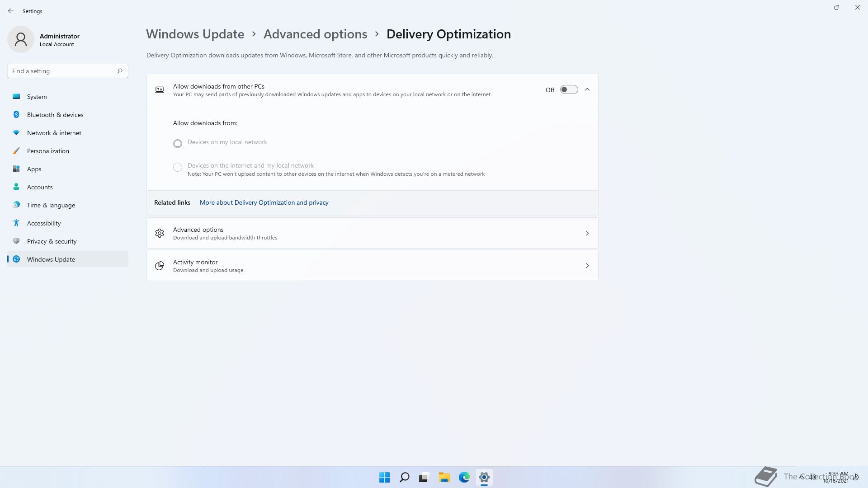Viewport: 868px width, 488px height.
Task: Click the Allow downloads from: label
Action: [205, 123]
